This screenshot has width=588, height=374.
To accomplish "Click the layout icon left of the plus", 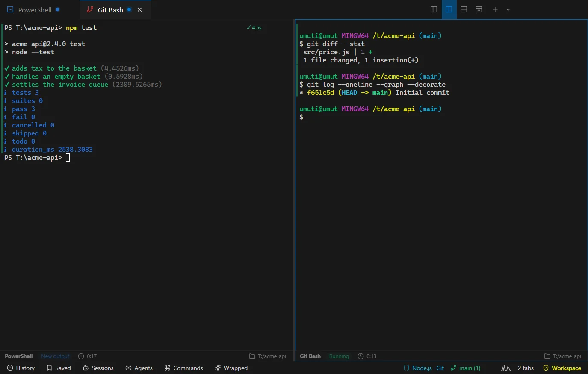I will (x=479, y=9).
